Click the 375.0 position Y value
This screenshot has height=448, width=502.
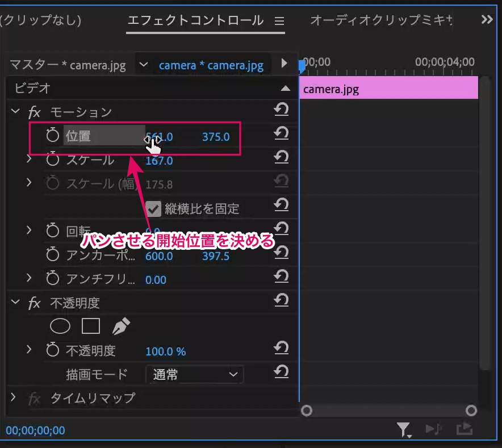point(216,137)
